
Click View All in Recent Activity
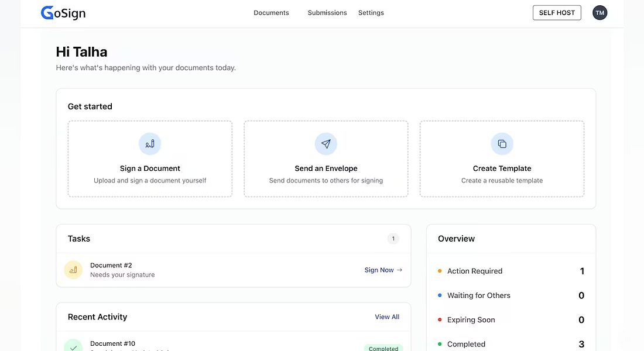(x=387, y=317)
